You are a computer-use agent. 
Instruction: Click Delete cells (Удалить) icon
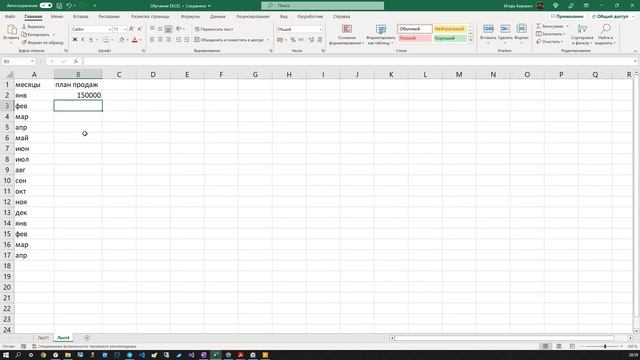[x=505, y=29]
